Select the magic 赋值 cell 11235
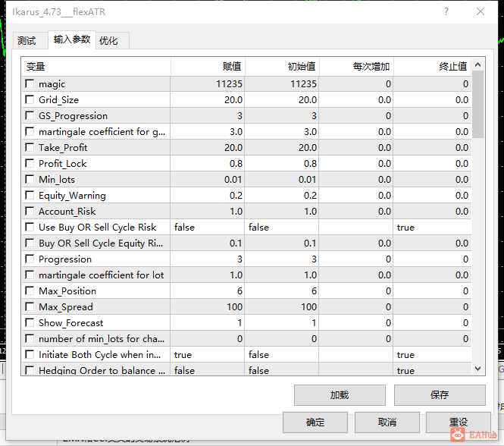This screenshot has width=504, height=446. click(x=208, y=84)
